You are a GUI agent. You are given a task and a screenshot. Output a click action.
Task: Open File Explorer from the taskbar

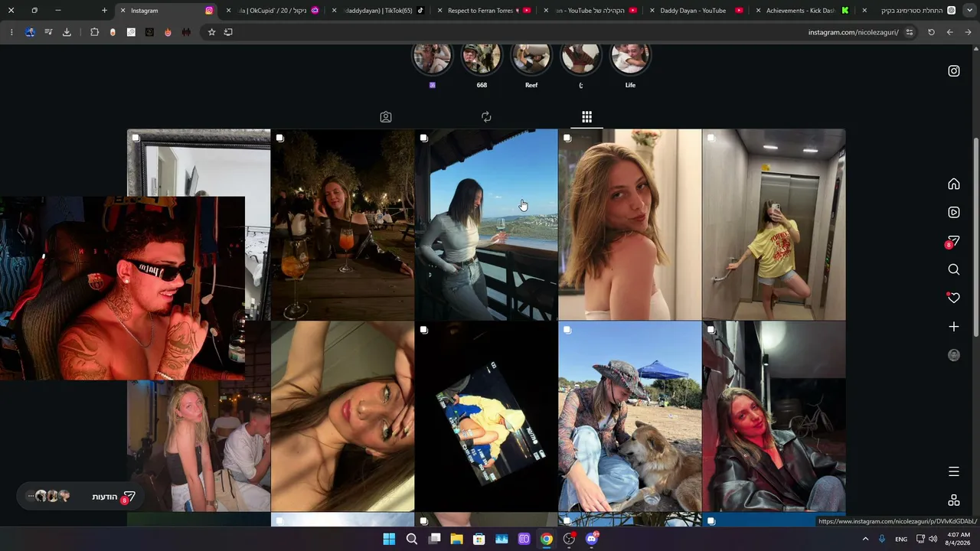tap(456, 539)
